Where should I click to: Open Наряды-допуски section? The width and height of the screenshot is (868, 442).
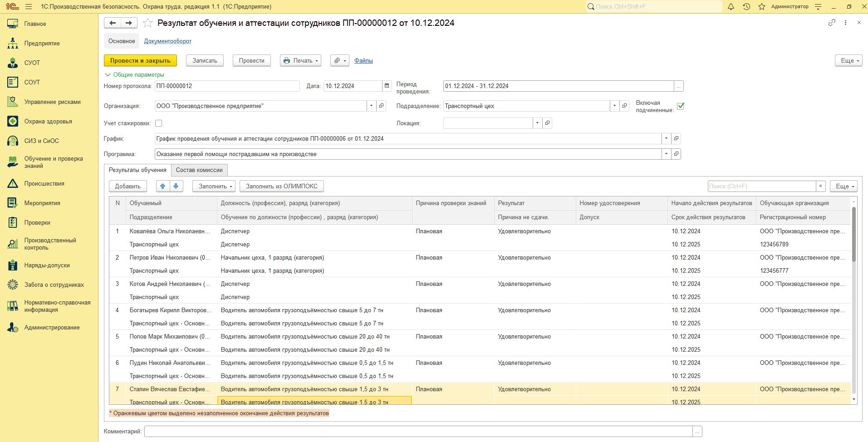click(x=47, y=265)
